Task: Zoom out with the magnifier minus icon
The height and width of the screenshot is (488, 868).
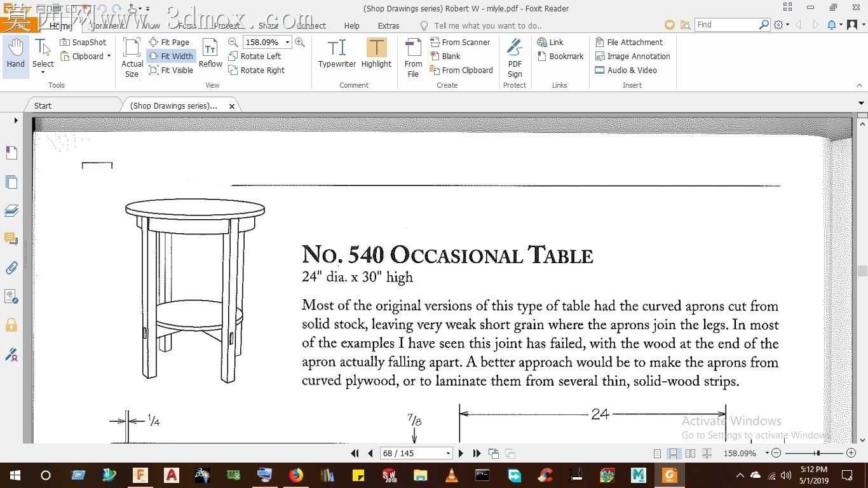Action: (x=233, y=42)
